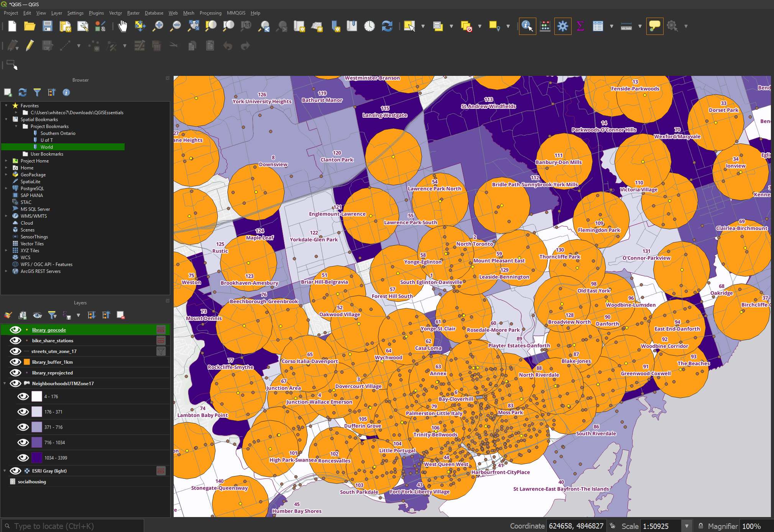Image resolution: width=774 pixels, height=532 pixels.
Task: Click the Open Project folder icon
Action: point(30,26)
